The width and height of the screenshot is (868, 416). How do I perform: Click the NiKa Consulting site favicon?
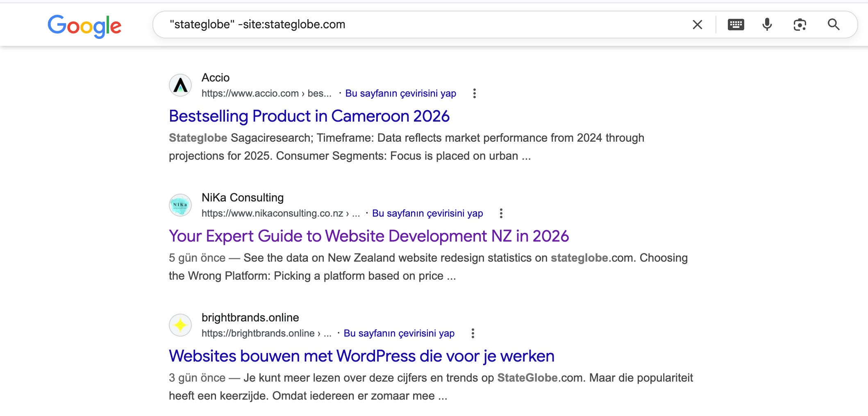pyautogui.click(x=180, y=205)
